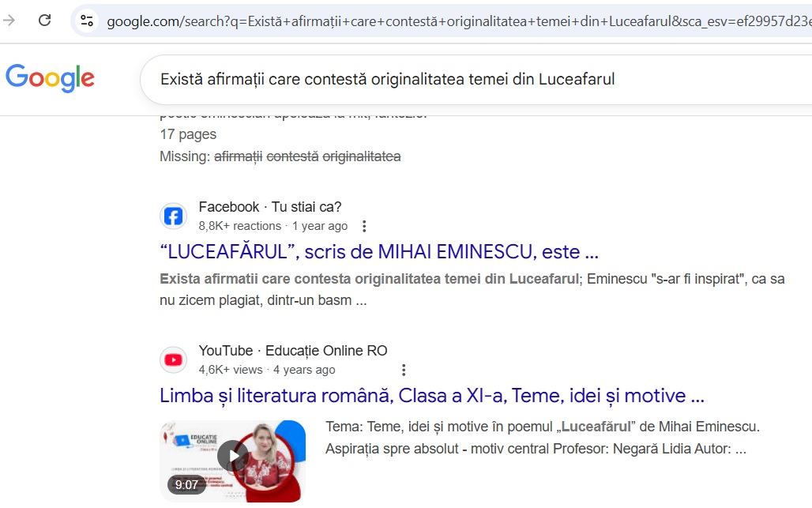
Task: Click the YouTube favicon icon
Action: (173, 360)
